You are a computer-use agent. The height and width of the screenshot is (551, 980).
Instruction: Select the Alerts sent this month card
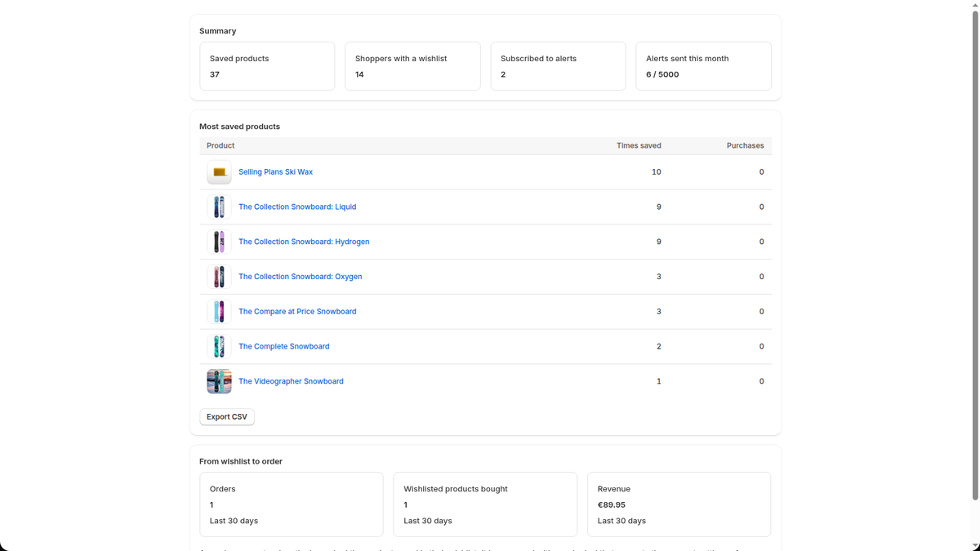[704, 66]
